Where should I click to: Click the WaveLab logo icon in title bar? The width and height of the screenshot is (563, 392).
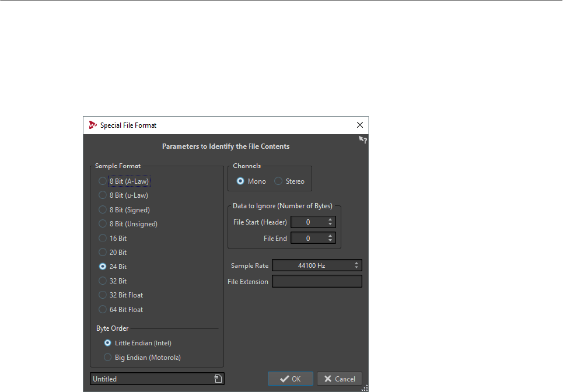(x=93, y=125)
